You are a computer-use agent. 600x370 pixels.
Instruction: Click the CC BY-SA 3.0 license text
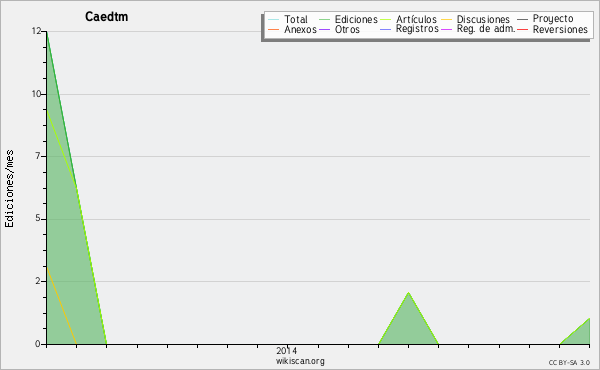[569, 363]
